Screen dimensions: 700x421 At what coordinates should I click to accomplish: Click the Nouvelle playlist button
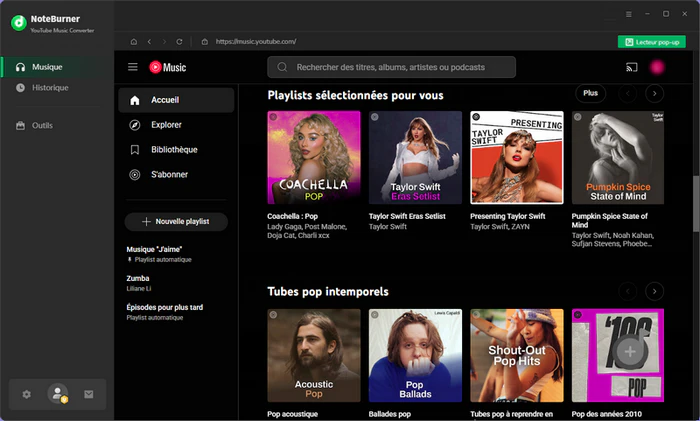point(176,221)
